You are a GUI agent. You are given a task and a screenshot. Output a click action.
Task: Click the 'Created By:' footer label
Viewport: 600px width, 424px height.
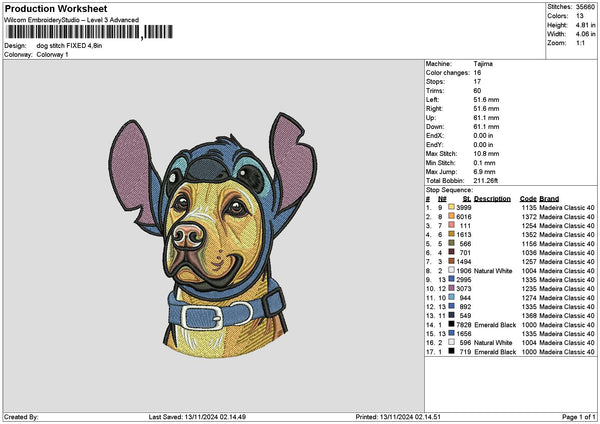(x=21, y=417)
